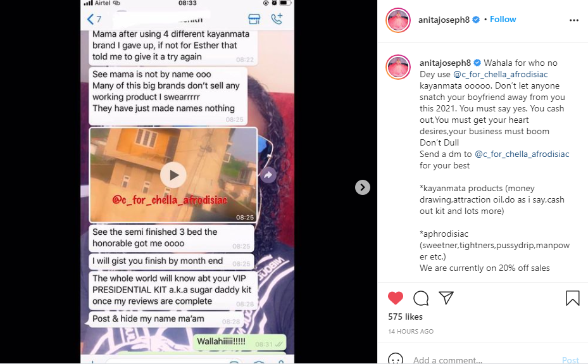Play the video in the chat
588x364 pixels.
click(173, 175)
